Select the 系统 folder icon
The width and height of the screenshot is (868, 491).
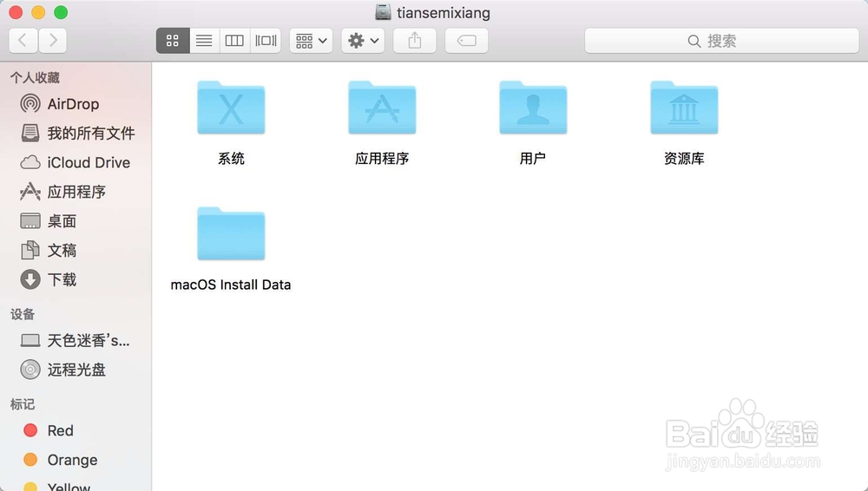click(231, 108)
